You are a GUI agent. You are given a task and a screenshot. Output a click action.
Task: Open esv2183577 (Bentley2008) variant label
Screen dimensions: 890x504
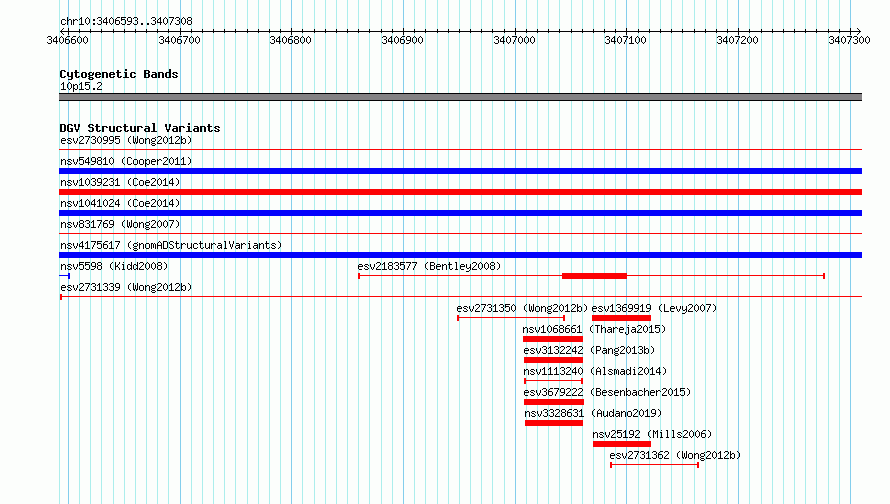(x=429, y=266)
